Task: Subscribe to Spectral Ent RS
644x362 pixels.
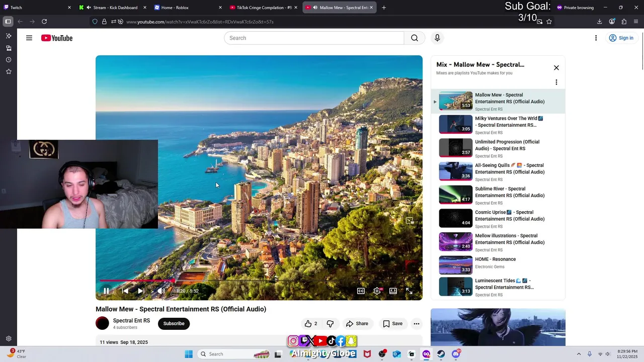Action: 174,324
